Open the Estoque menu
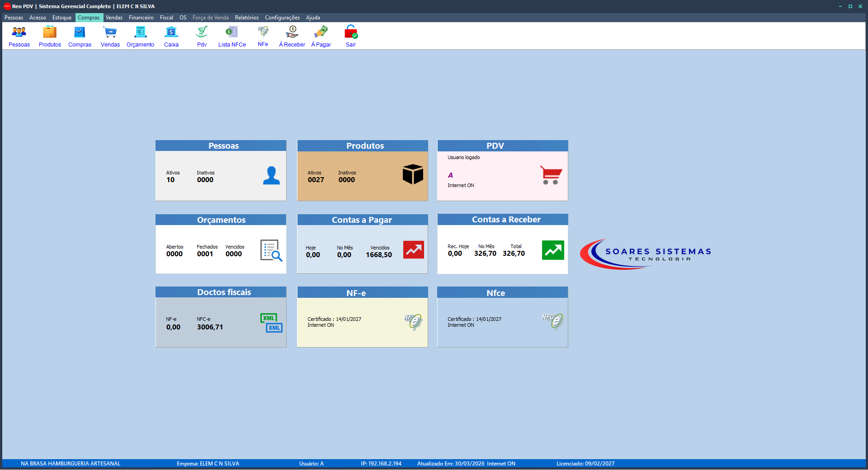Image resolution: width=868 pixels, height=470 pixels. [62, 18]
